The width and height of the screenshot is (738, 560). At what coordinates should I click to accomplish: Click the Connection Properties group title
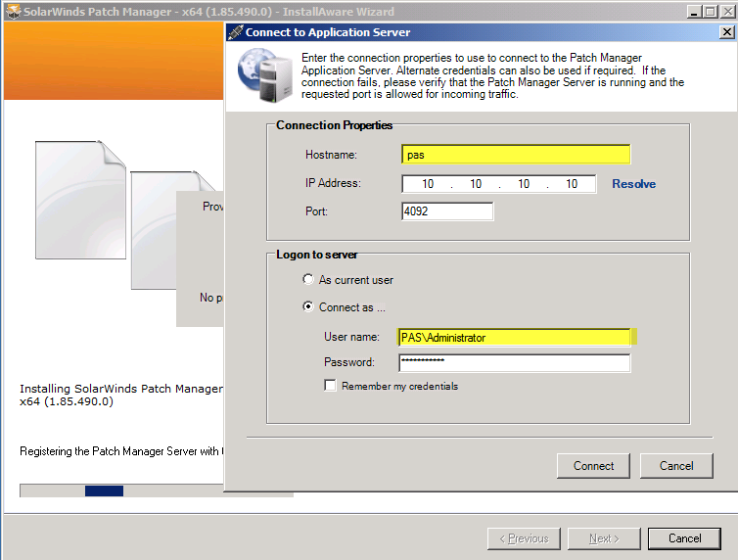(334, 125)
